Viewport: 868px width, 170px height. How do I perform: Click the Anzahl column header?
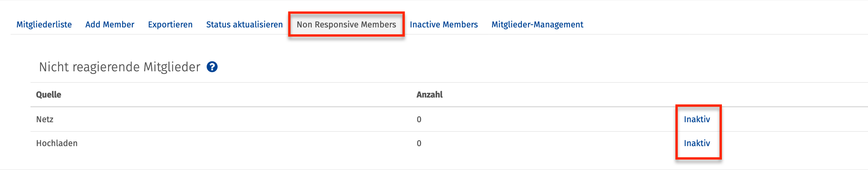click(429, 95)
